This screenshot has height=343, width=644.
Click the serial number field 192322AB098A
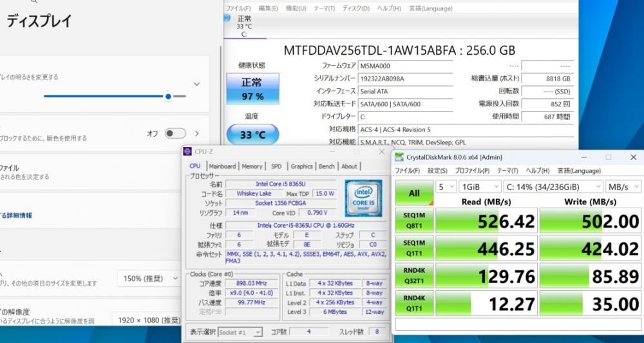tap(405, 79)
